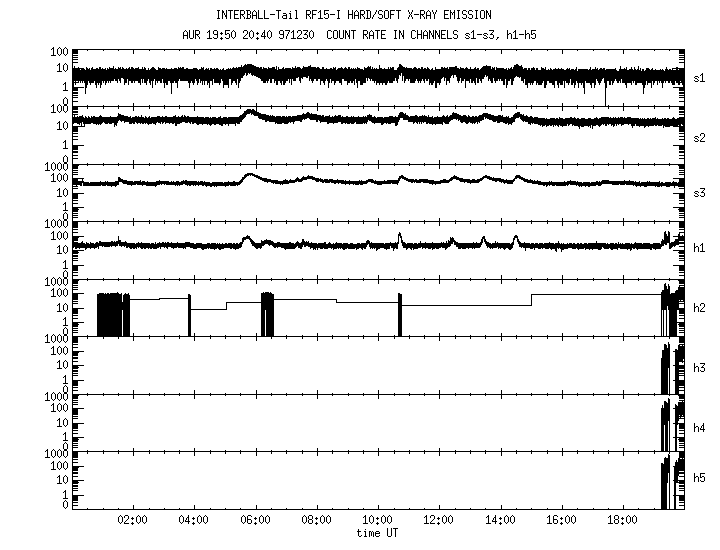Viewport: 720px width, 550px height.
Task: Click the h4 channel label
Action: click(x=700, y=428)
